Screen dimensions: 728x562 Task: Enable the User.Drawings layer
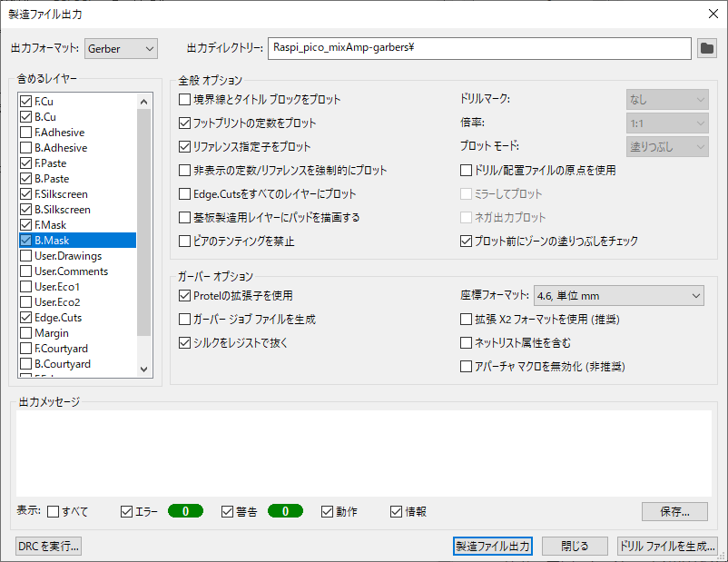point(26,256)
